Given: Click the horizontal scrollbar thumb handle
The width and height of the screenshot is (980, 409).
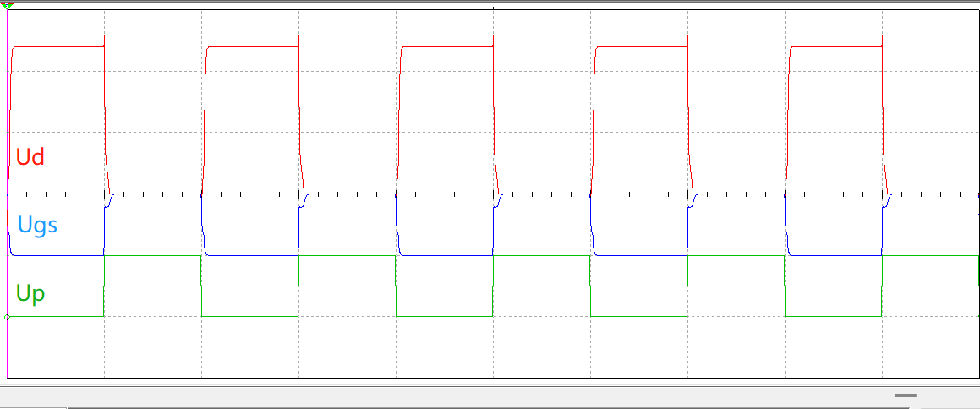Looking at the screenshot, I should coord(906,395).
